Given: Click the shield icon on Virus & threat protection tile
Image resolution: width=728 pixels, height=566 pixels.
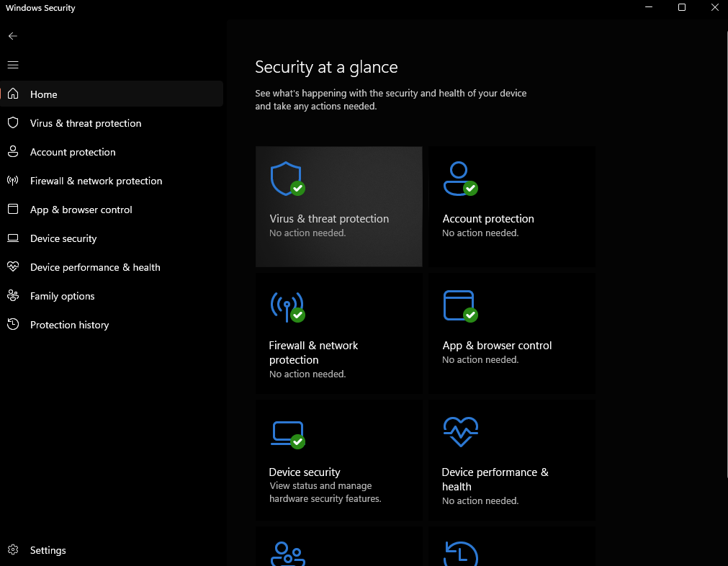Looking at the screenshot, I should tap(284, 178).
